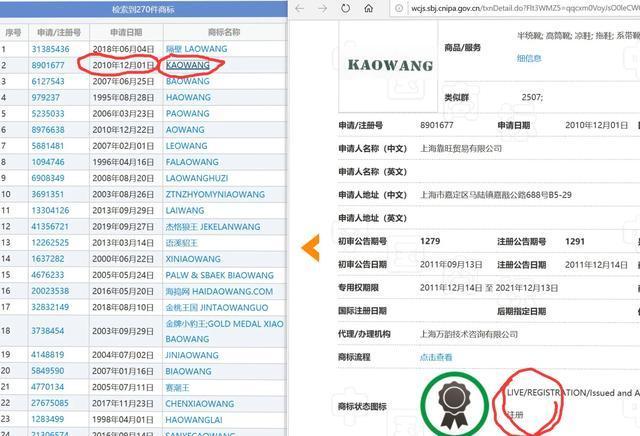The image size is (640, 436).
Task: Open the LAIWANG trademark name link
Action: (185, 210)
